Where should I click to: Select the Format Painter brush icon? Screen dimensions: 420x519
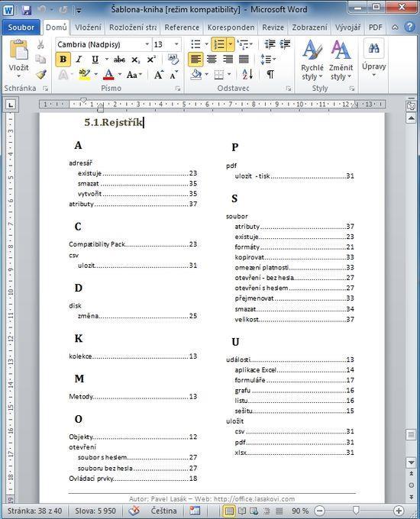[41, 75]
